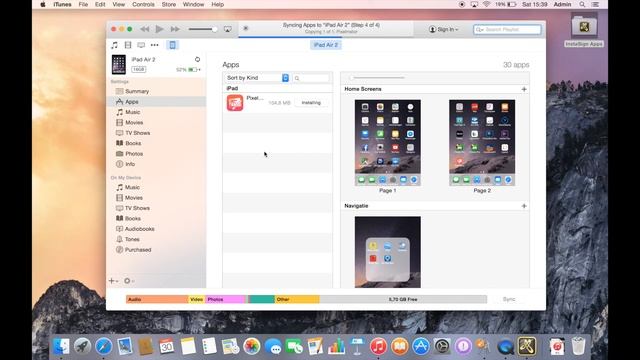Click the Pixelmator app icon in the list
Image resolution: width=640 pixels, height=360 pixels.
(235, 103)
